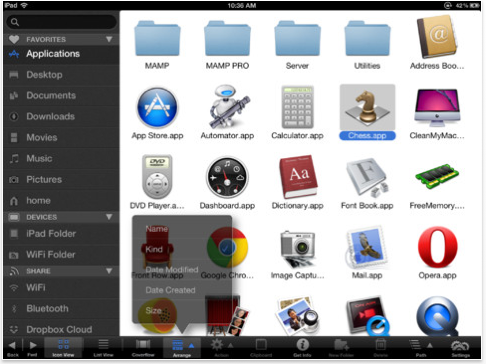Collapse the DEVICES section triangle
Screen dimensions: 486x364
point(109,217)
